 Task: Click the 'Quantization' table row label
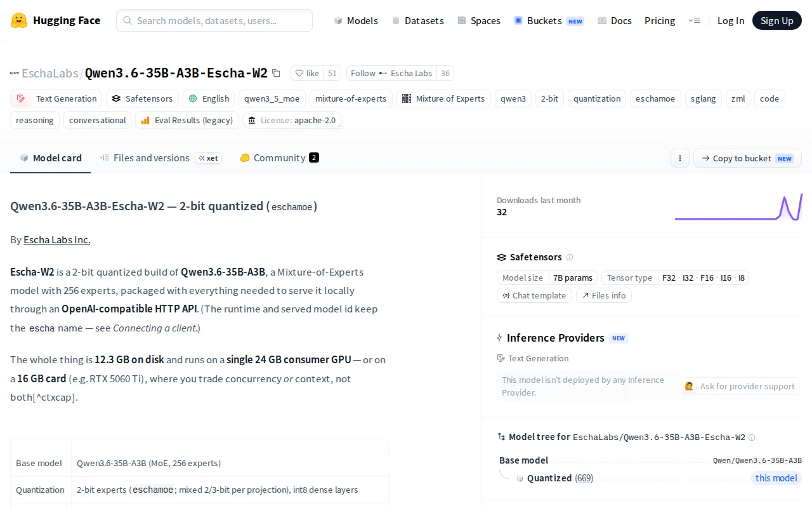pyautogui.click(x=41, y=490)
